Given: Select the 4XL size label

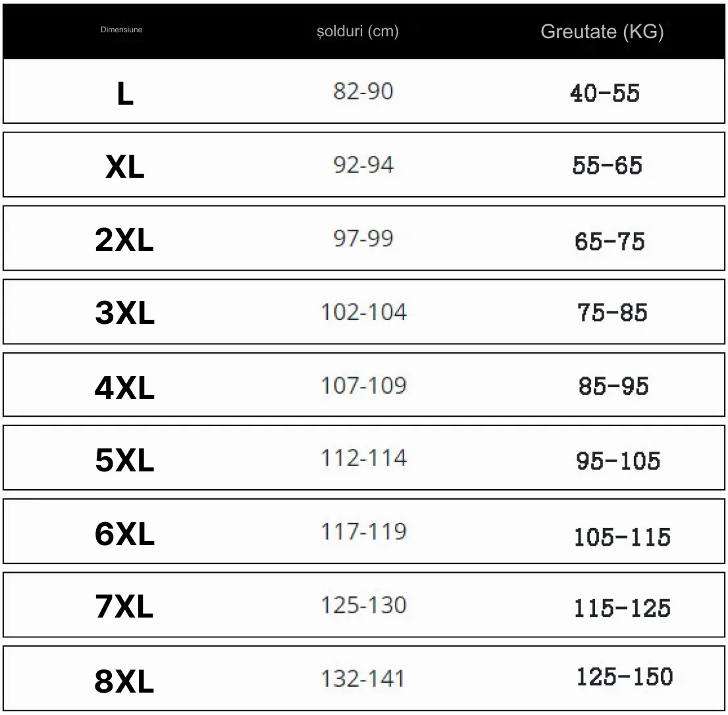Looking at the screenshot, I should point(124,387).
